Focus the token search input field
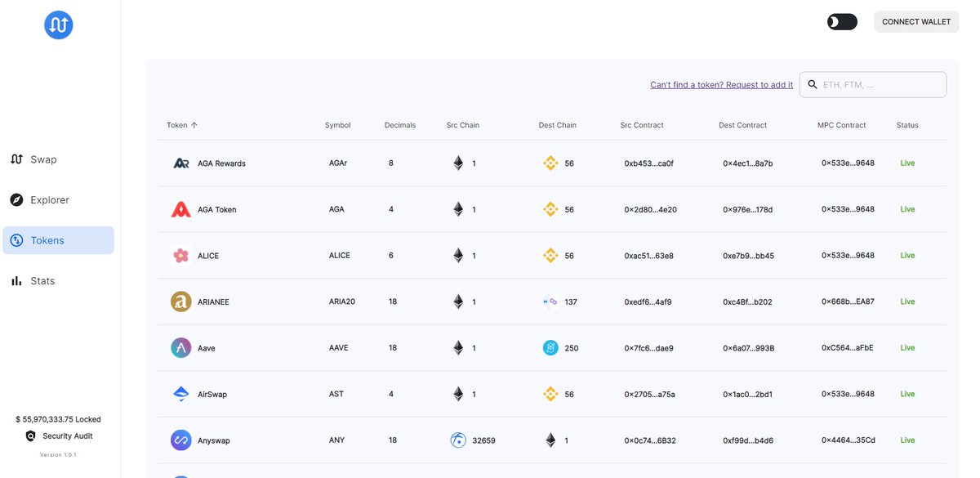Viewport: 980px width, 478px height. pyautogui.click(x=873, y=85)
